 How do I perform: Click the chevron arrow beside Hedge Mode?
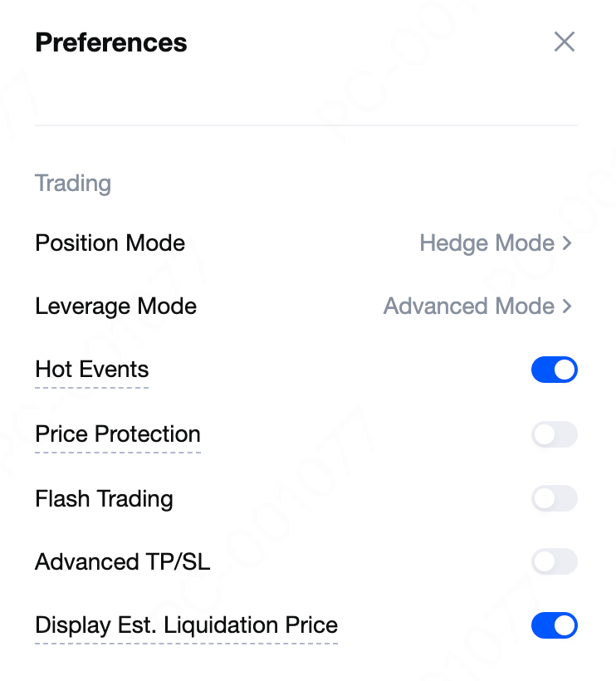568,243
